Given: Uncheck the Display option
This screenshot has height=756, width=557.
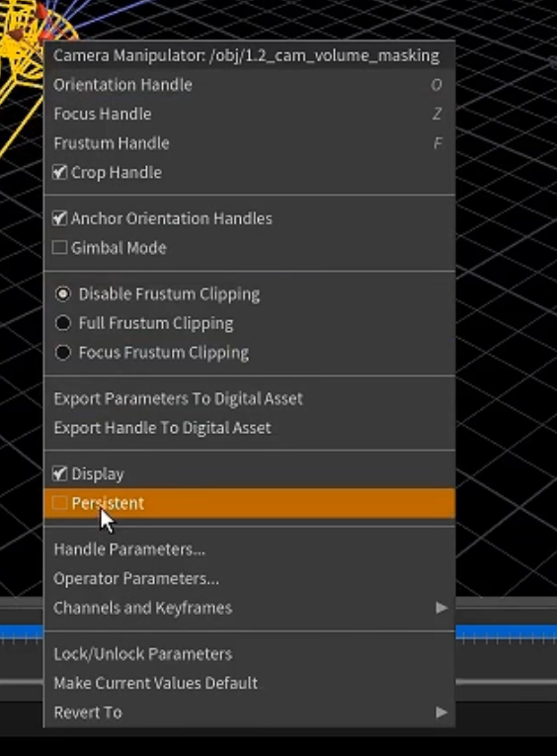Looking at the screenshot, I should (x=59, y=474).
